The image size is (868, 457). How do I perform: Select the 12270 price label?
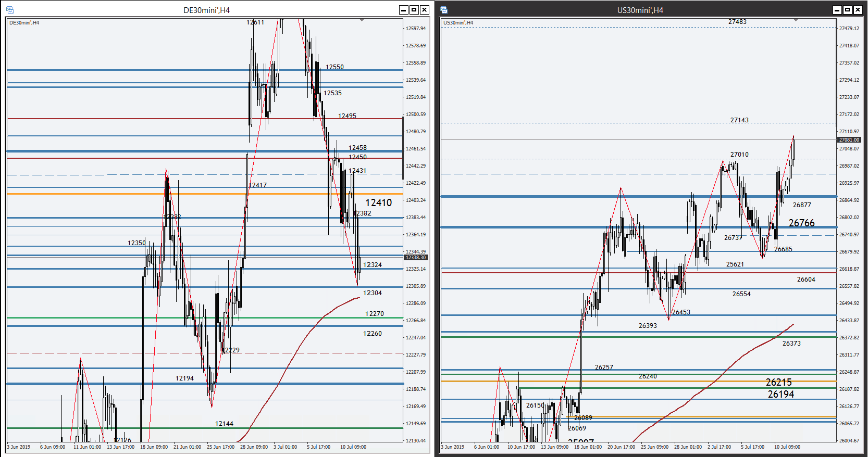(375, 314)
